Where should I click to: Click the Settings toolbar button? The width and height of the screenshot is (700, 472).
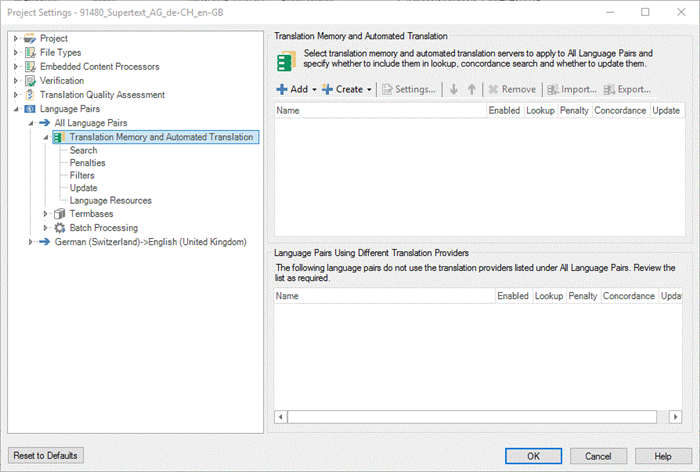click(409, 89)
